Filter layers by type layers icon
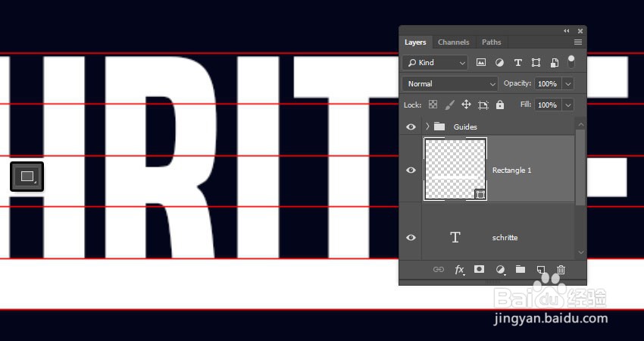The height and width of the screenshot is (341, 644). coord(518,62)
